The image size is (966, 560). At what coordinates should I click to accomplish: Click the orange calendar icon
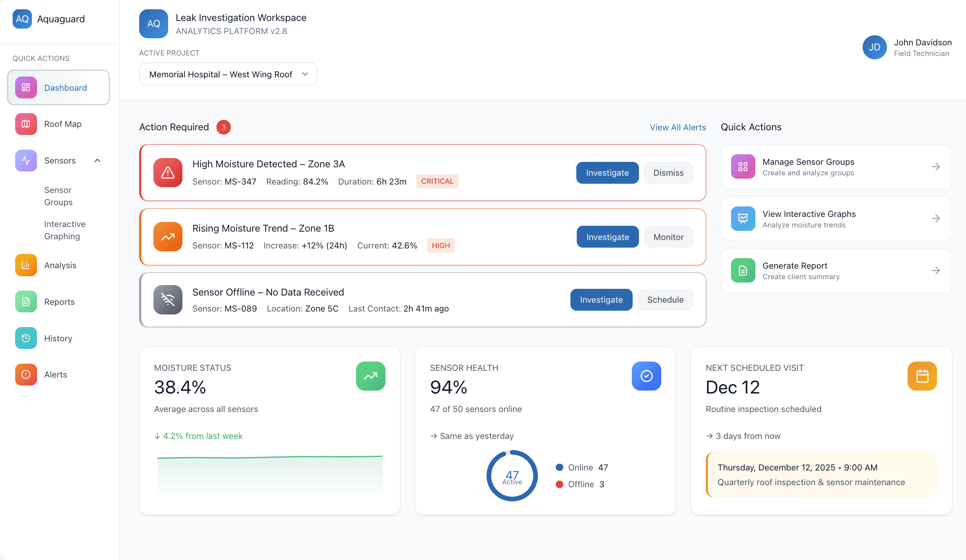(x=922, y=376)
